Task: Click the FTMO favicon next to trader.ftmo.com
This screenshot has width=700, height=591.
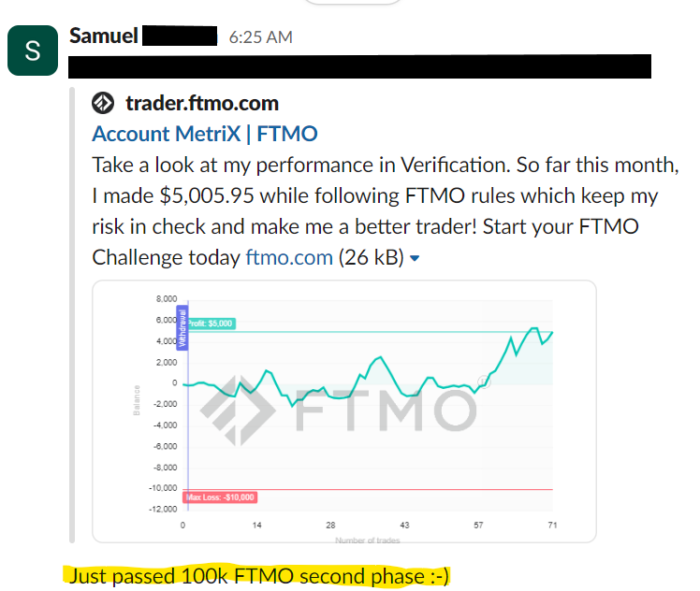Action: point(103,103)
